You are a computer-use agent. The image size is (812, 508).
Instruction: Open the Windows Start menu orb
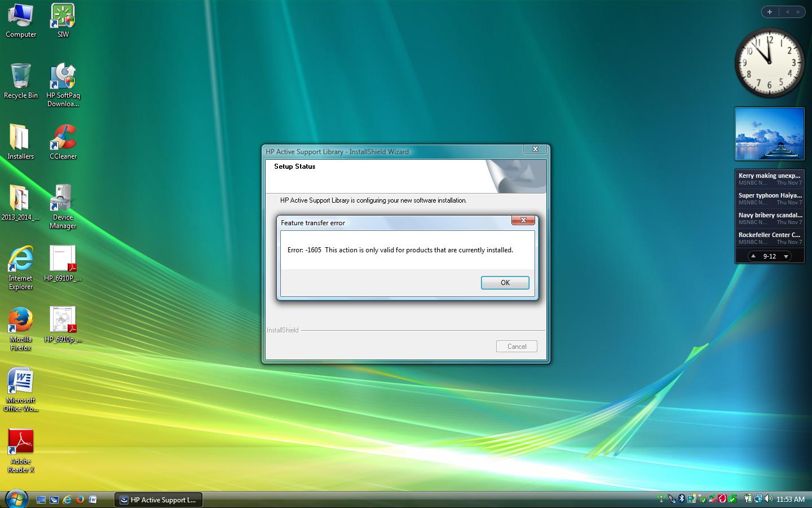coord(16,499)
